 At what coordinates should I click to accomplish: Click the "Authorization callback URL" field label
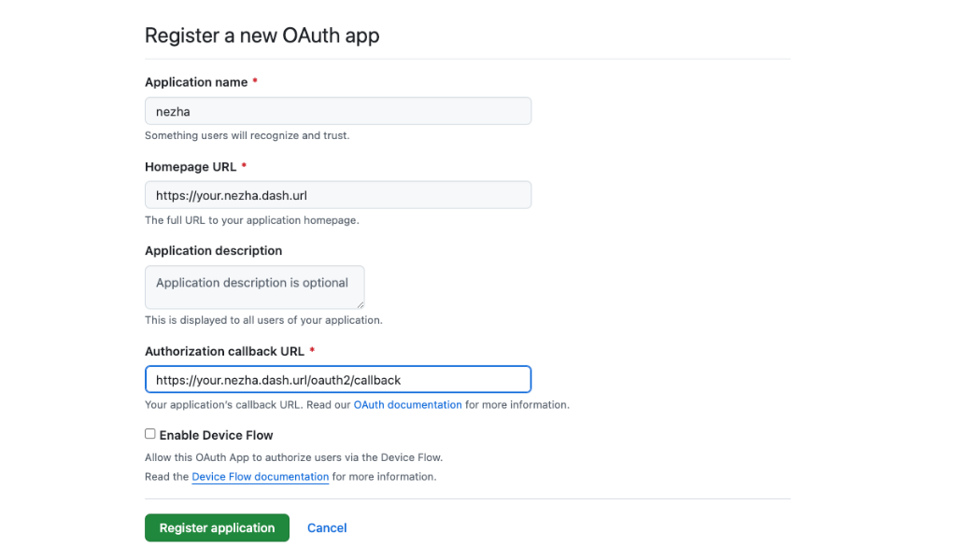coord(224,351)
